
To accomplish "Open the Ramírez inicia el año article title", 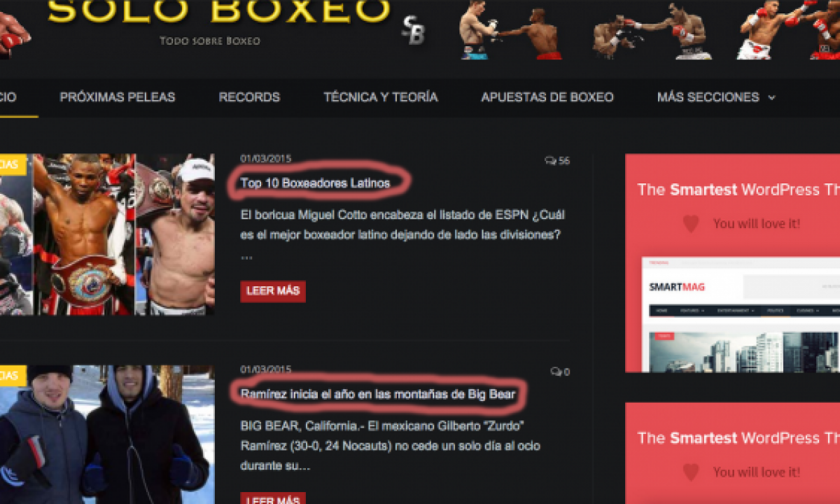I will pyautogui.click(x=378, y=394).
